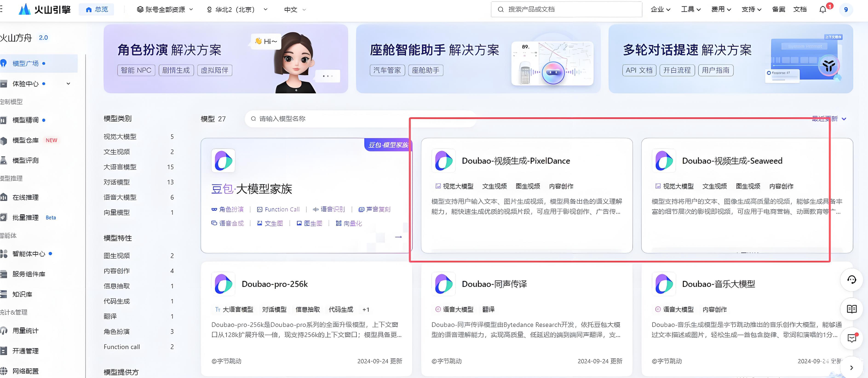Go to 总览 tab
Image resolution: width=868 pixels, height=378 pixels.
pos(96,9)
